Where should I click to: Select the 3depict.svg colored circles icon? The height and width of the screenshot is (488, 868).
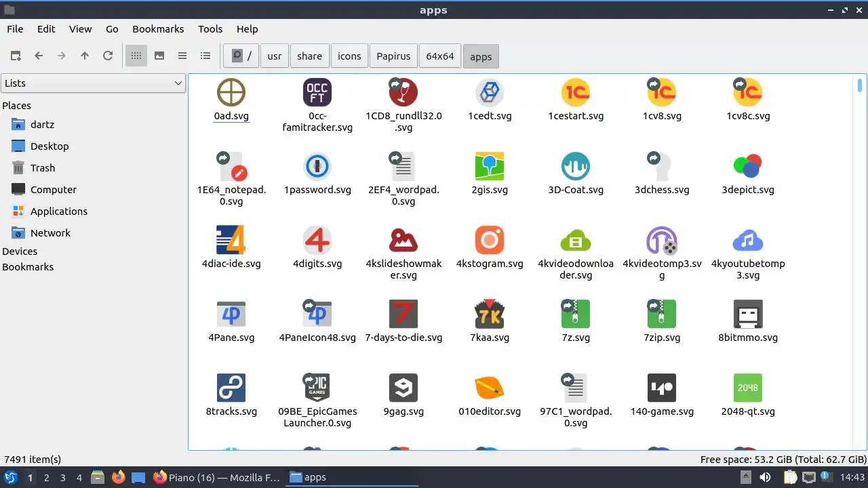pos(748,166)
